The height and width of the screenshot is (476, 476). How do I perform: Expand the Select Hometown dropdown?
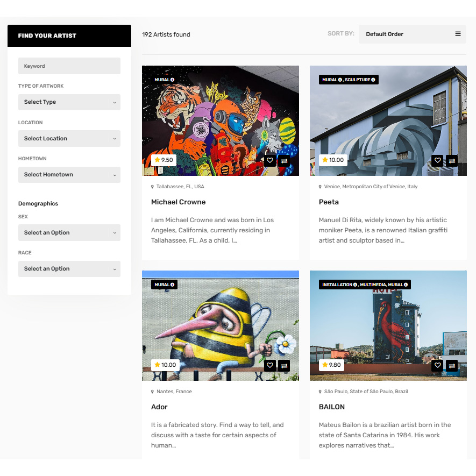coord(69,175)
